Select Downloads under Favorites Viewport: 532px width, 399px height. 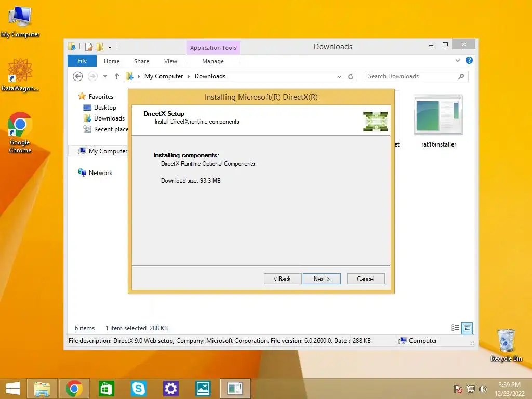pyautogui.click(x=109, y=118)
